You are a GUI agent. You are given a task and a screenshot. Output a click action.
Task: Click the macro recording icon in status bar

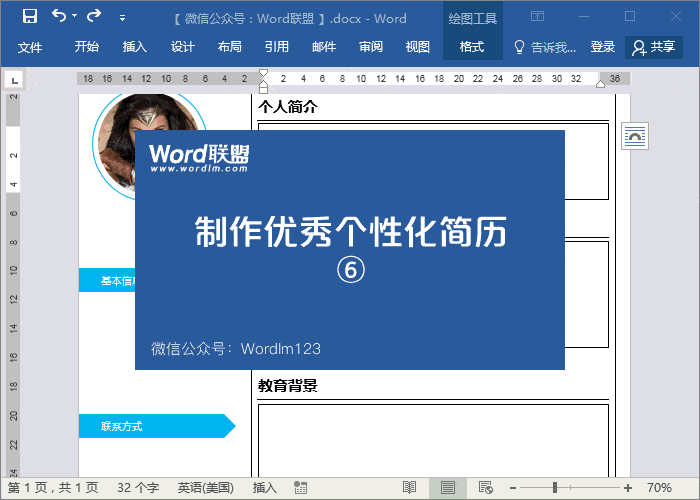(300, 488)
